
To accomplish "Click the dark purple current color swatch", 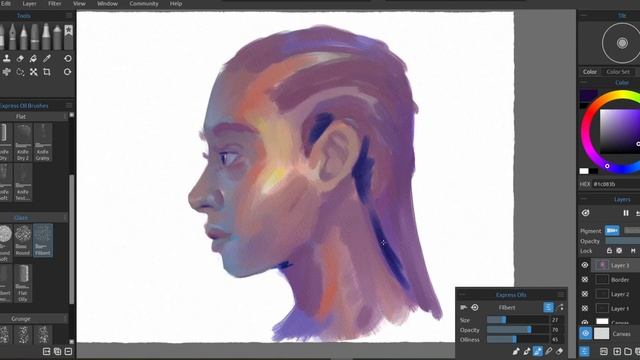I will [589, 95].
